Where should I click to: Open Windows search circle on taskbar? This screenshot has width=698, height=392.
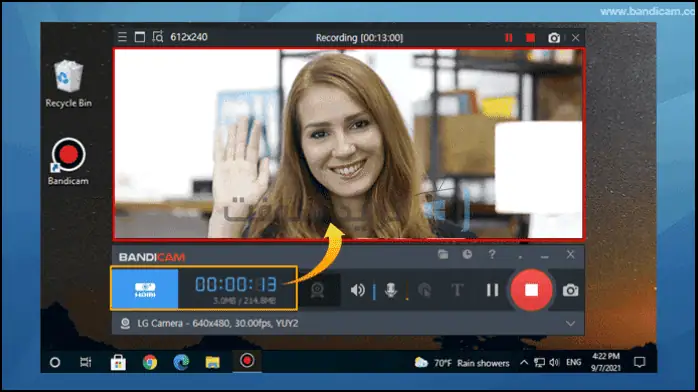point(55,363)
